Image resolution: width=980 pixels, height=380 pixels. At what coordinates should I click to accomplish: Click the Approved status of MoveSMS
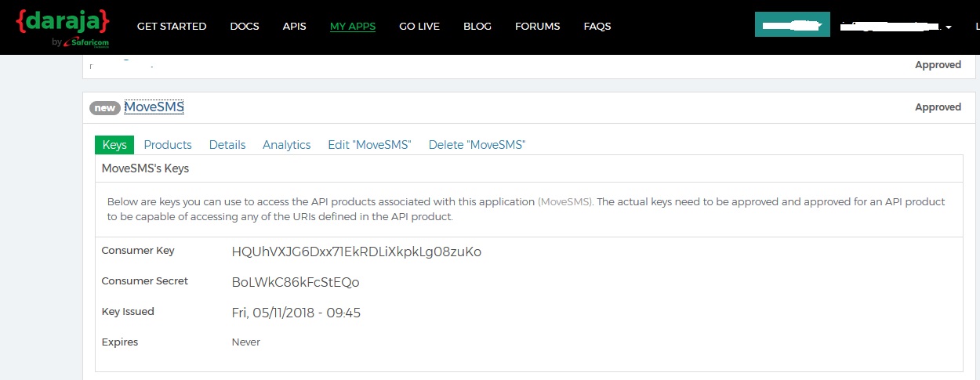coord(938,107)
